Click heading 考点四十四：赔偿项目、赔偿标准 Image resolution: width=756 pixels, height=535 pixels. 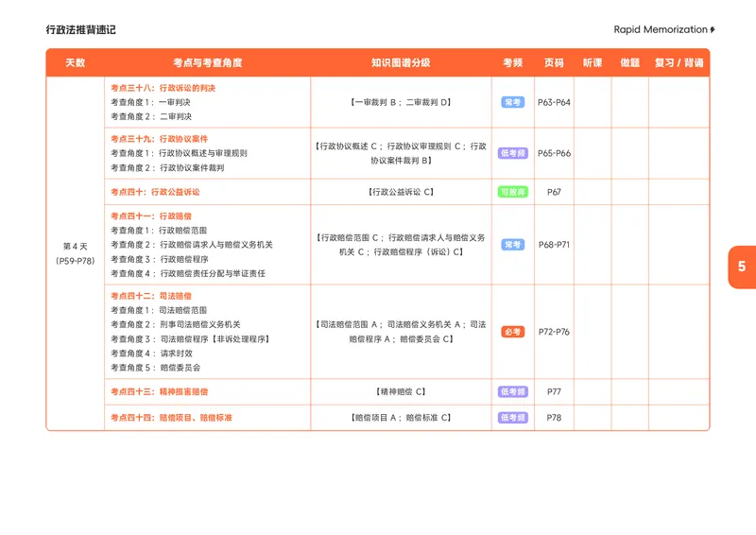171,418
